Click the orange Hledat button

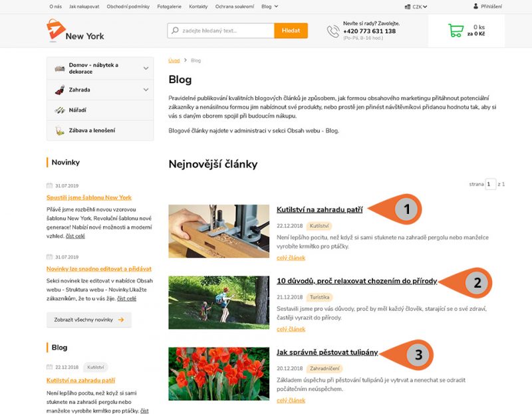pos(291,31)
